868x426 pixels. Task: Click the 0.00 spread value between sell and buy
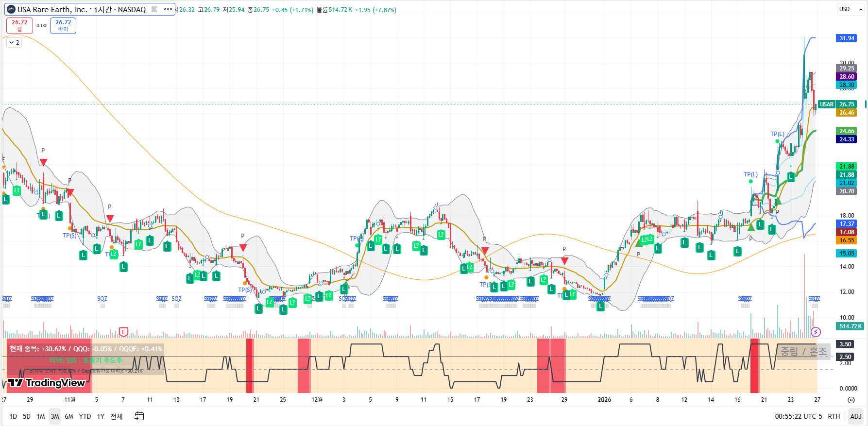pyautogui.click(x=41, y=26)
